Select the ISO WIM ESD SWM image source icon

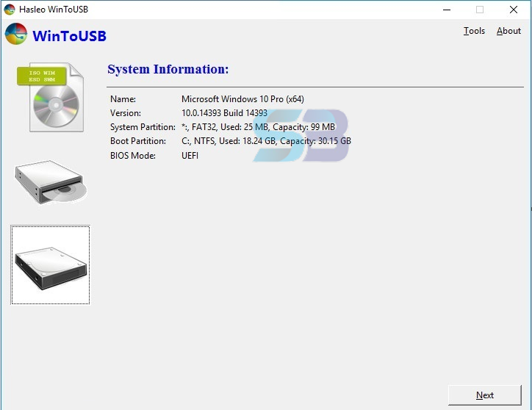[x=50, y=97]
